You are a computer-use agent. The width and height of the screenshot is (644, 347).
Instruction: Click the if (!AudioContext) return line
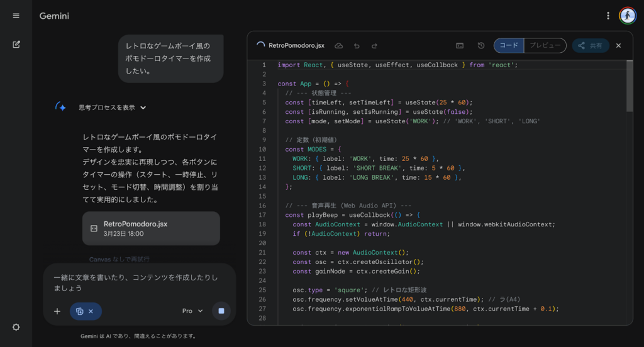(341, 234)
